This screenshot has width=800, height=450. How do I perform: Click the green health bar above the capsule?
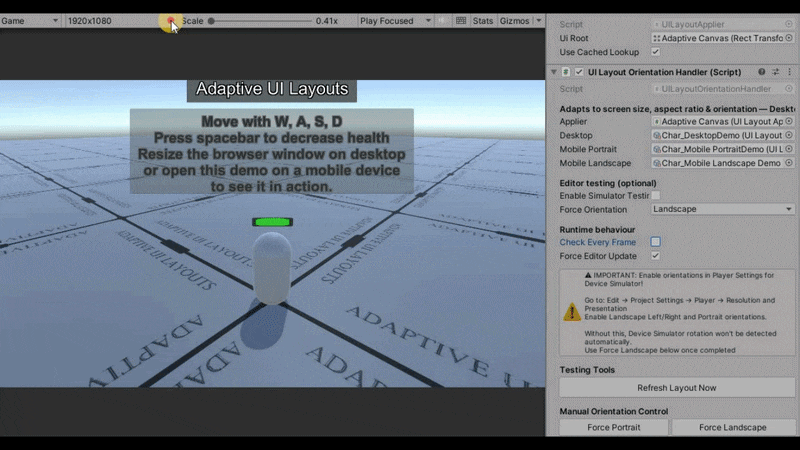point(272,222)
